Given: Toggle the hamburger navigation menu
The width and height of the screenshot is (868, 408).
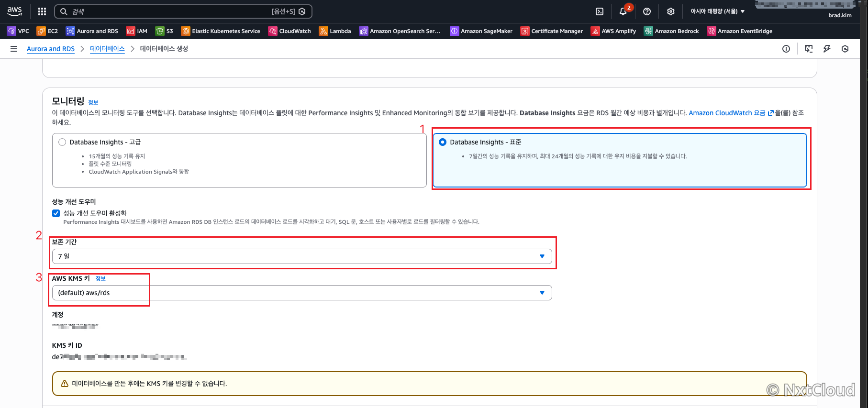Looking at the screenshot, I should [x=14, y=49].
